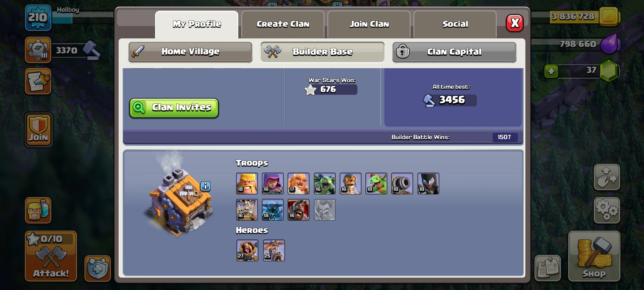This screenshot has height=290, width=644.
Task: Select the Baby Dragon troop icon
Action: [376, 183]
